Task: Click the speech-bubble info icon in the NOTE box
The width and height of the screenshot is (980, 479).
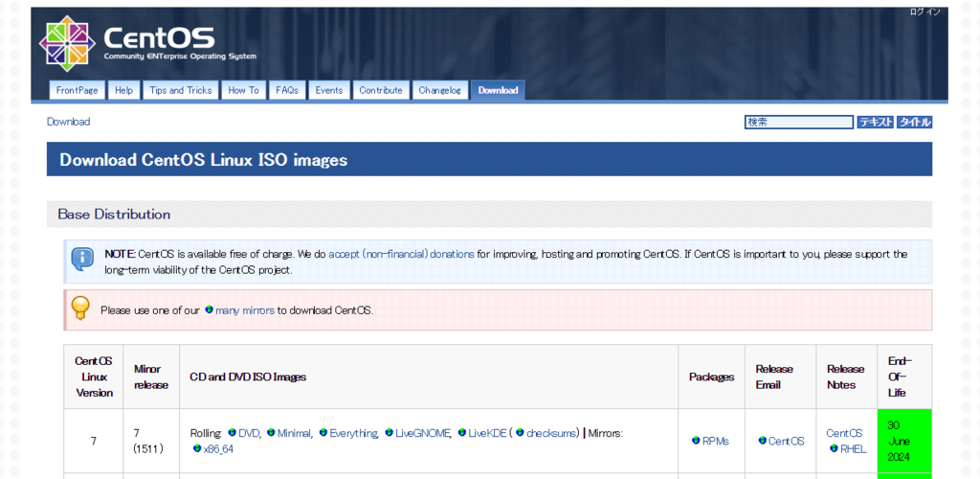Action: [x=82, y=259]
